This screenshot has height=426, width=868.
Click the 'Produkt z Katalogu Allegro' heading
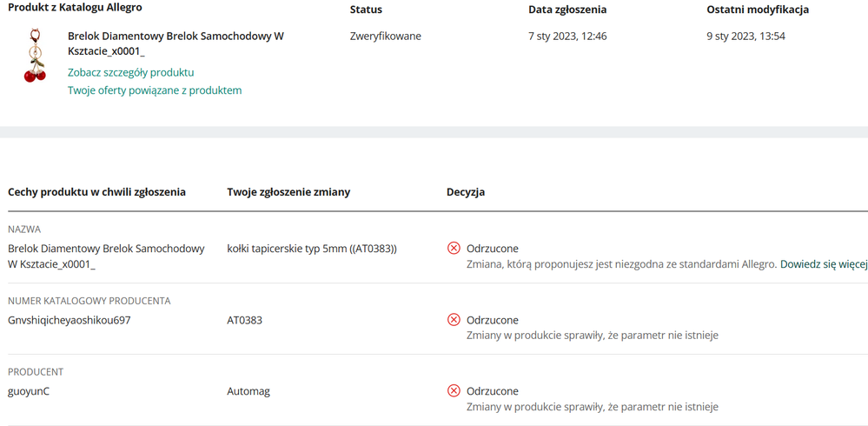[75, 8]
